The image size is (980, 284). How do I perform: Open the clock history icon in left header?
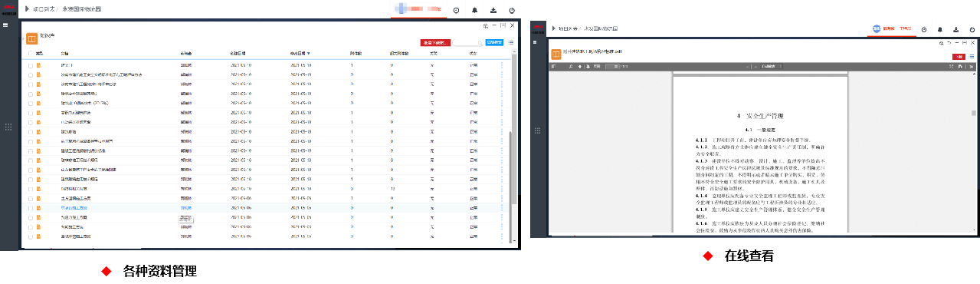457,11
